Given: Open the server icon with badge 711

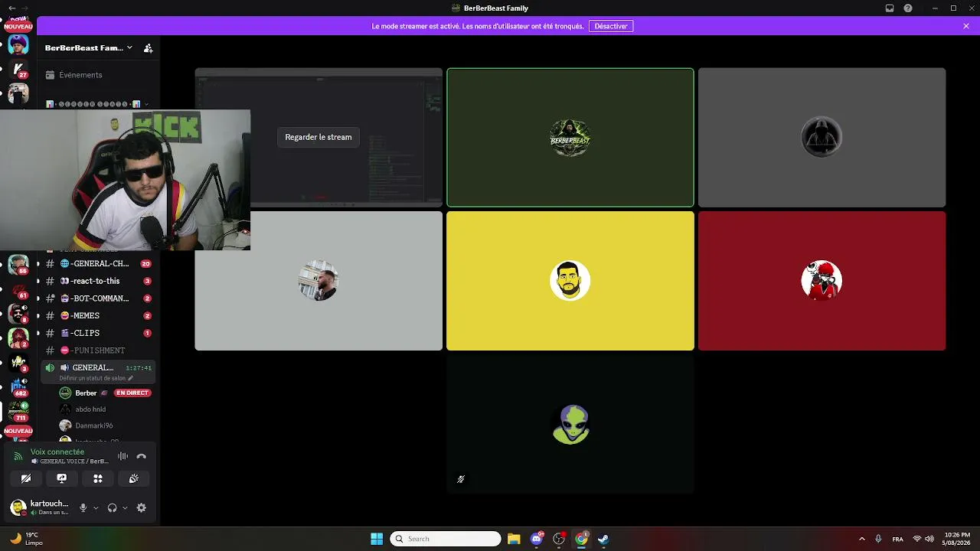Looking at the screenshot, I should pos(18,410).
